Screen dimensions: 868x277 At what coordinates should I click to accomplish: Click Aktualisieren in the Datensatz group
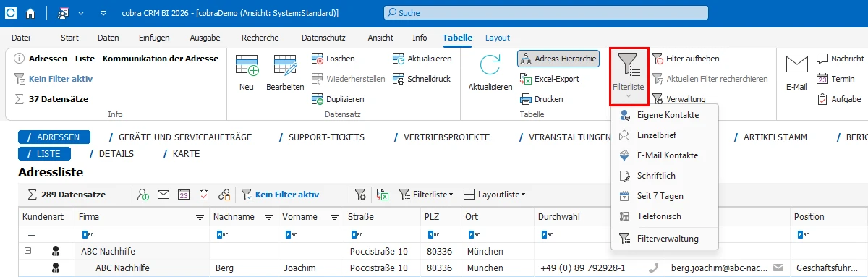click(423, 59)
